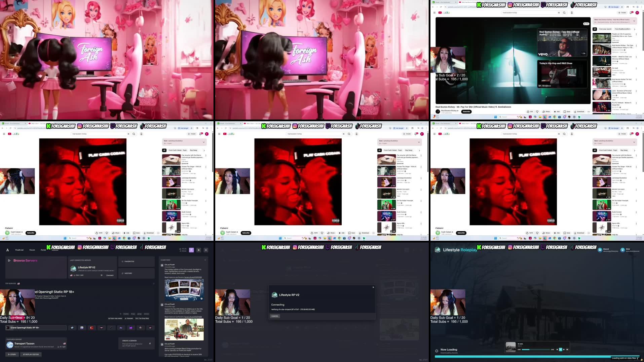Save the Mr. Pay For Shit video

tap(567, 111)
